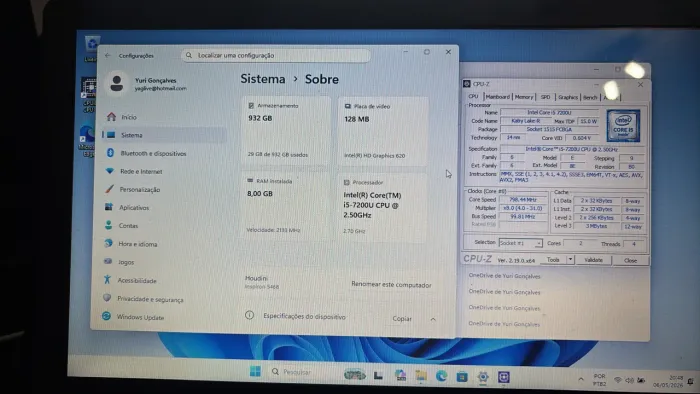Launch Microsoft Edge from the taskbar
Screen dimensions: 700x394
tap(442, 377)
